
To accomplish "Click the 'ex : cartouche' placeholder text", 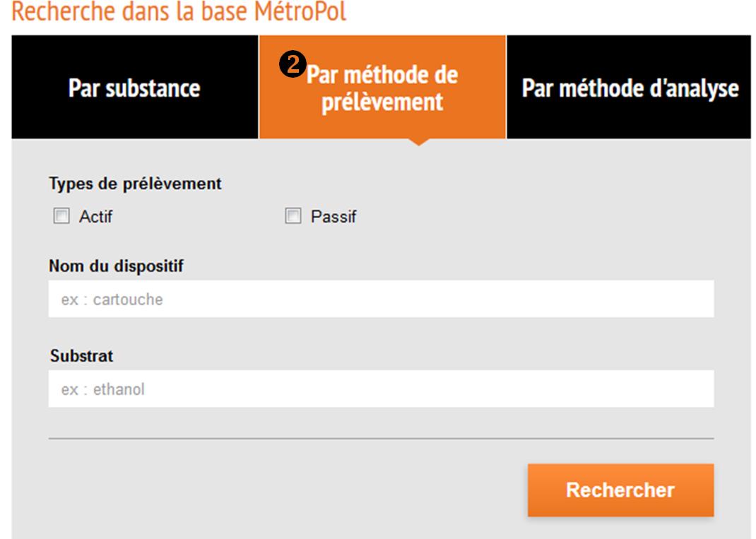I will [112, 300].
